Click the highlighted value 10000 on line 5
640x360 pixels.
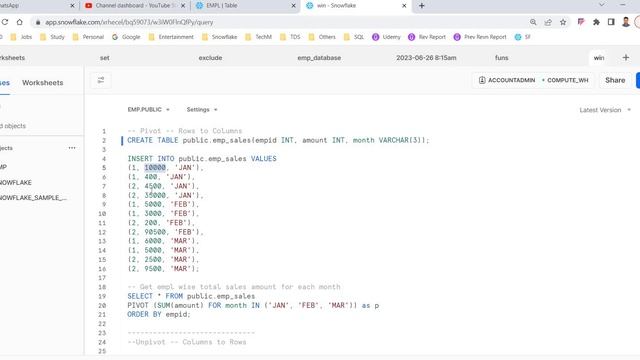[x=155, y=168]
